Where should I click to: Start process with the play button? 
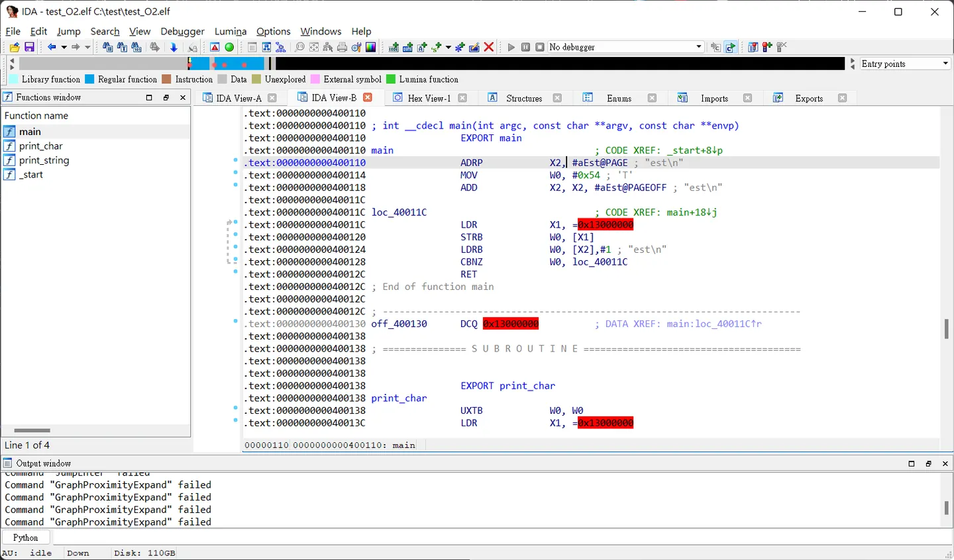511,47
